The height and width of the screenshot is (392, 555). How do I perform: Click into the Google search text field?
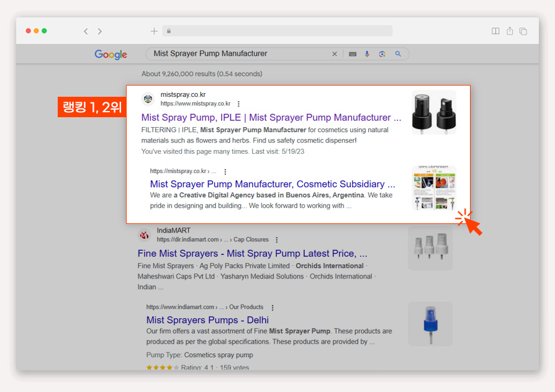point(241,54)
